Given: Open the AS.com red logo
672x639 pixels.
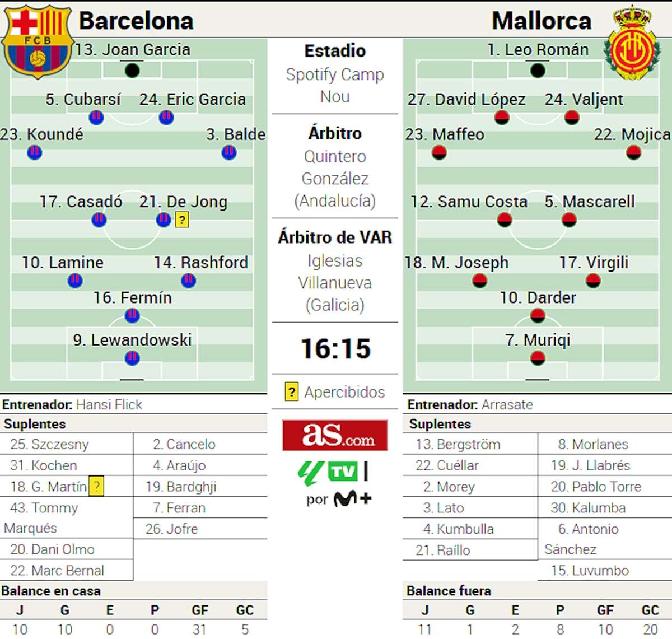Looking at the screenshot, I should point(335,435).
